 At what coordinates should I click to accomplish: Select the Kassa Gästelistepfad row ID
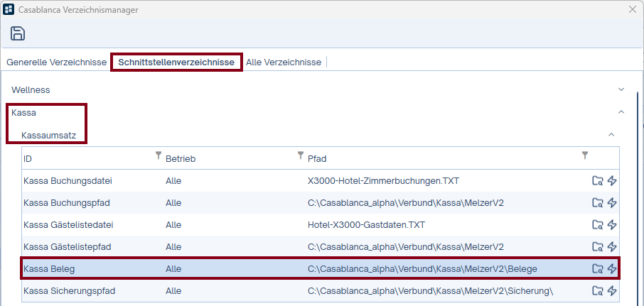(68, 247)
